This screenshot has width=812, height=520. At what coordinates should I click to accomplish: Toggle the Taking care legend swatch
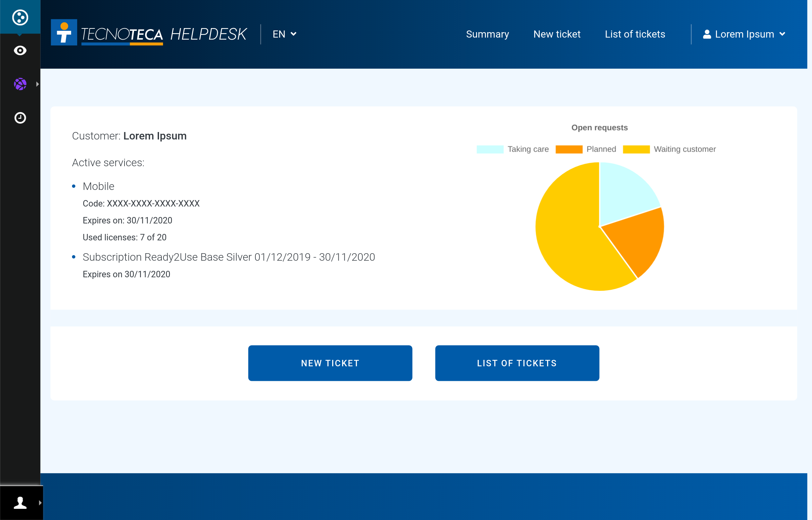point(490,149)
